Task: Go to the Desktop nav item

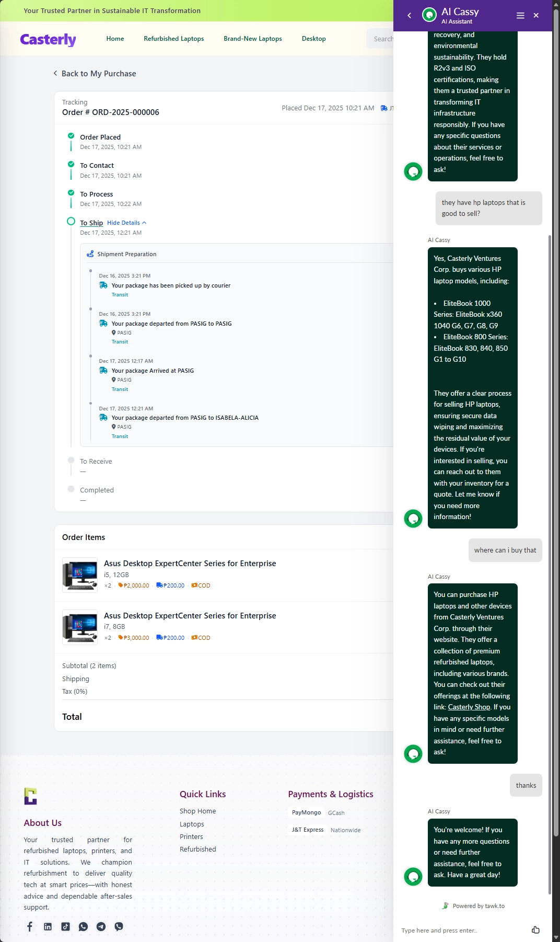Action: pos(313,39)
